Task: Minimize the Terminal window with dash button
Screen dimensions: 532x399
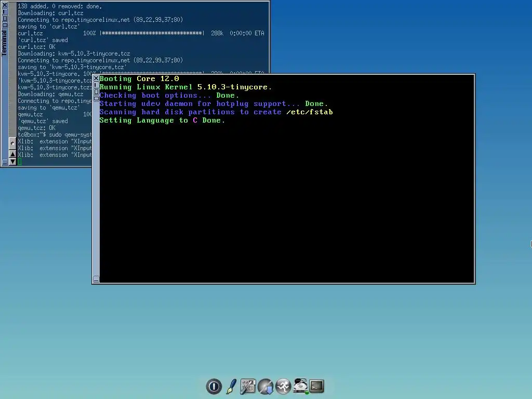Action: click(5, 11)
